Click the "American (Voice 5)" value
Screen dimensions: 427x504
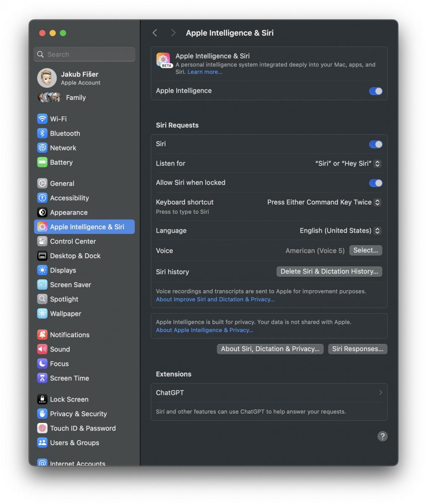[315, 251]
